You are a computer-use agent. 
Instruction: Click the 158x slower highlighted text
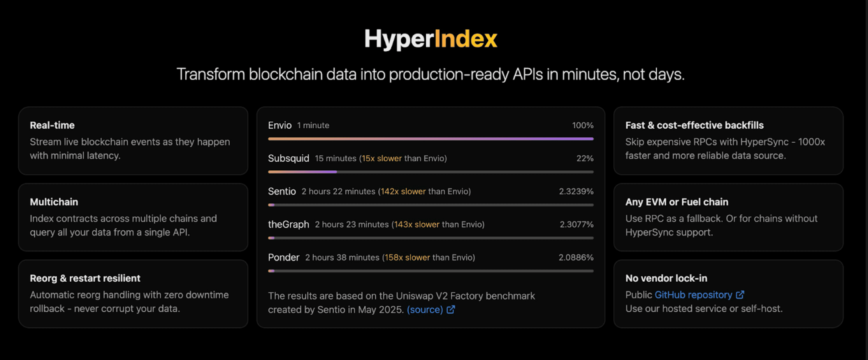407,257
